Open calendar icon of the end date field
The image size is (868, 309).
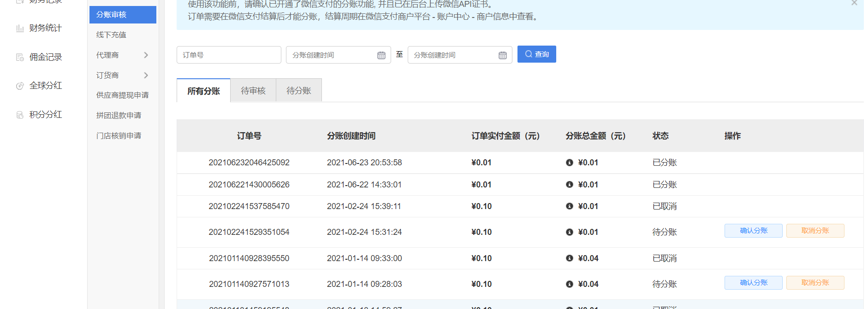(x=502, y=55)
